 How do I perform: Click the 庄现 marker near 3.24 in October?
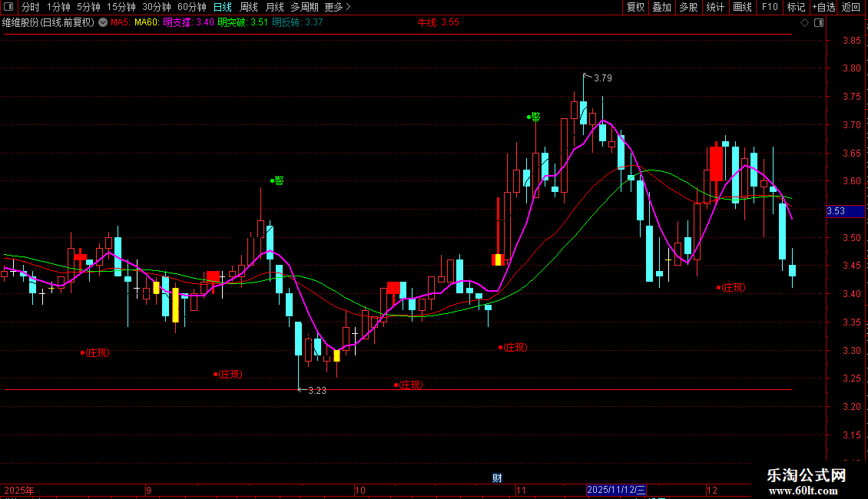409,385
